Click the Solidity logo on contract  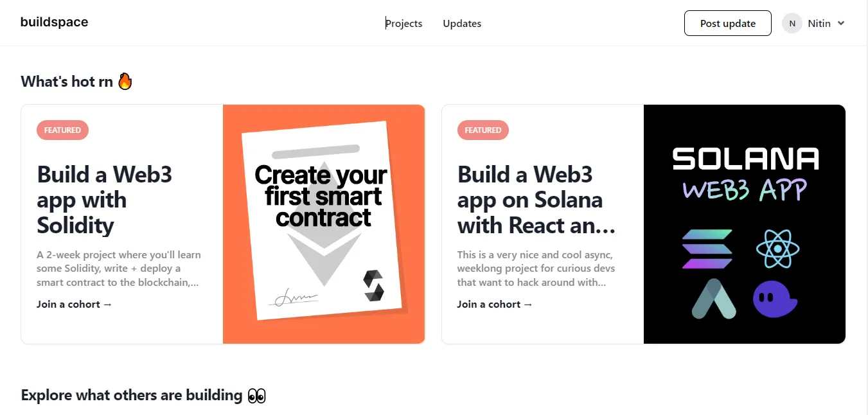point(373,286)
